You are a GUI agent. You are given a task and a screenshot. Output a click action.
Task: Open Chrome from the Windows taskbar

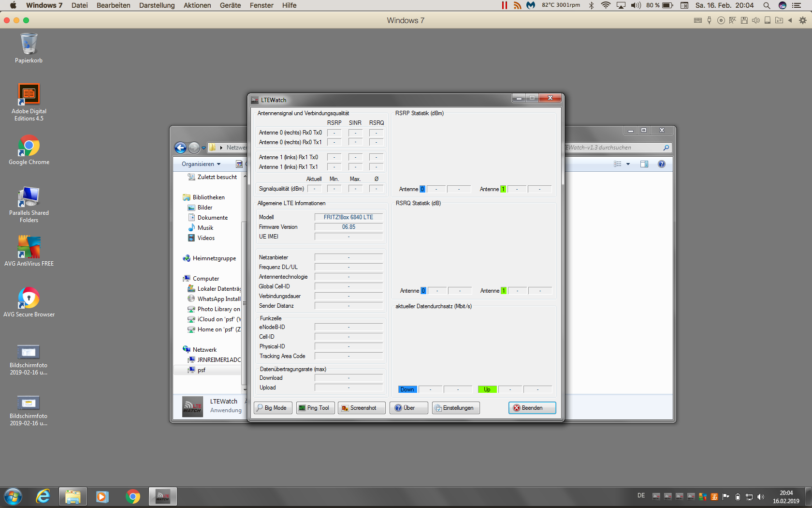132,497
